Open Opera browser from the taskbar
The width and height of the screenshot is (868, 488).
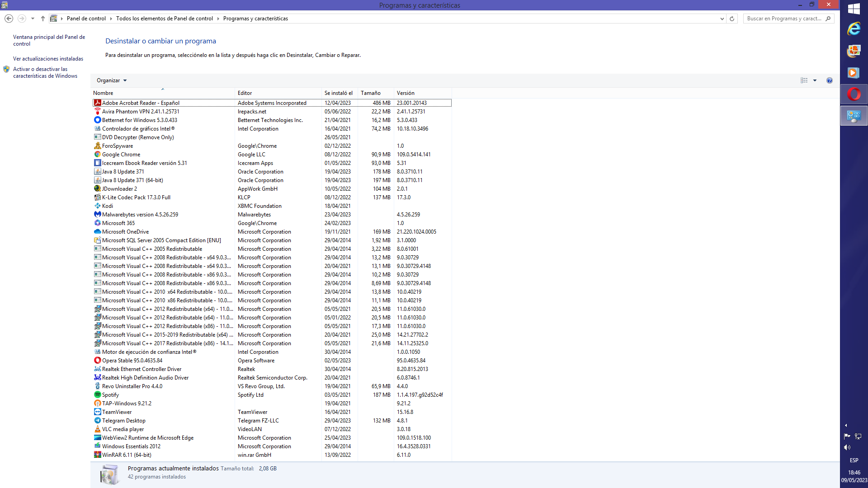click(x=854, y=94)
